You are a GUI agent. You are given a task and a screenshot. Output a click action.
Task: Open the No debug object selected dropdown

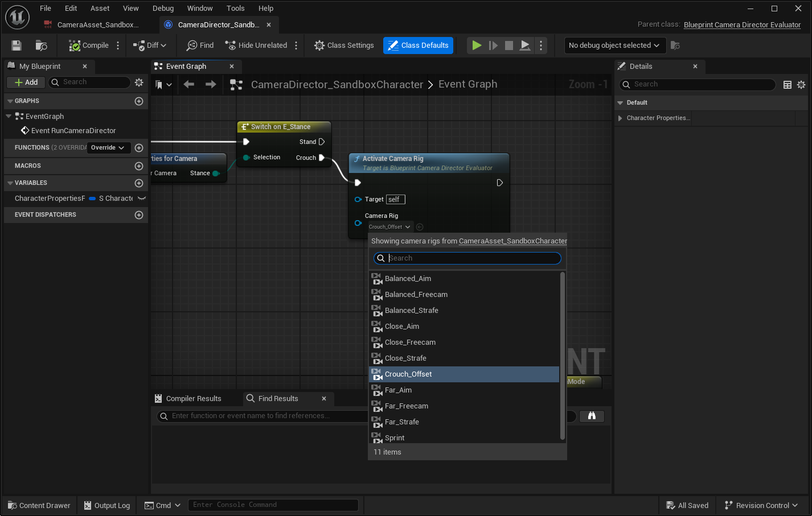[615, 46]
